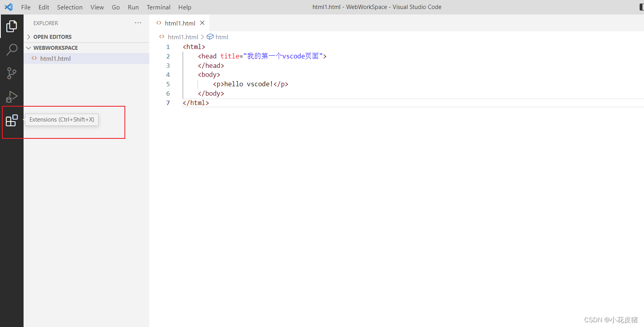This screenshot has height=327, width=644.
Task: Select html1.html in the explorer tree
Action: 86,58
